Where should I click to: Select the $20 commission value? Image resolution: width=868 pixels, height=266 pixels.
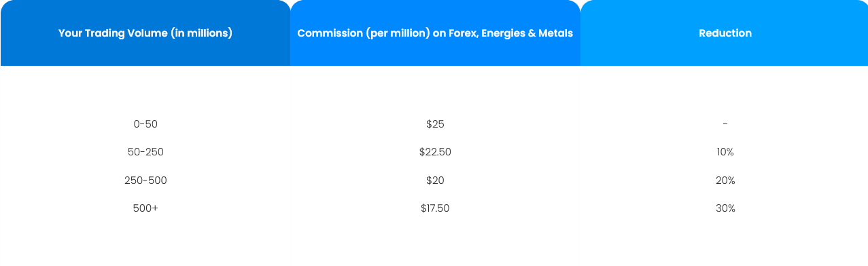435,180
